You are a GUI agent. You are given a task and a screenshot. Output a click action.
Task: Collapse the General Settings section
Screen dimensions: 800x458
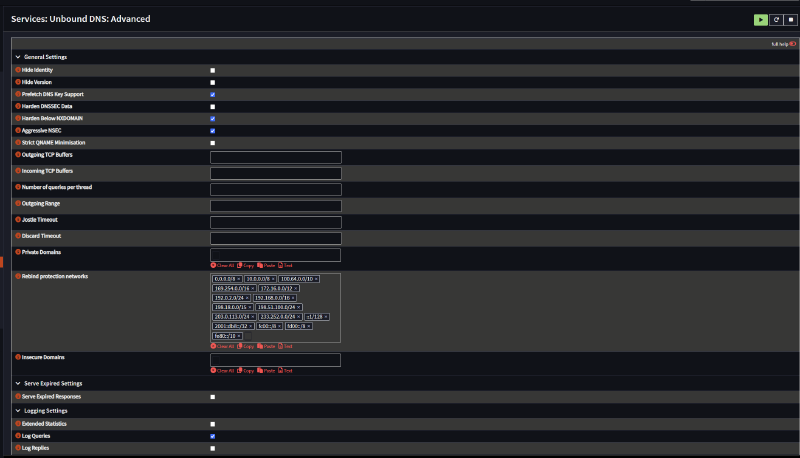click(18, 57)
